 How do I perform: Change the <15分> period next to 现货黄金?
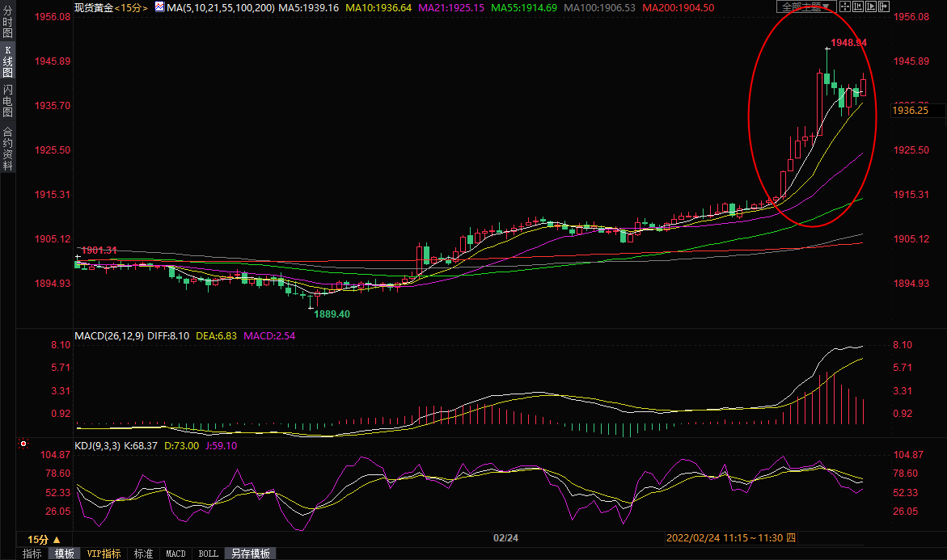(x=132, y=7)
